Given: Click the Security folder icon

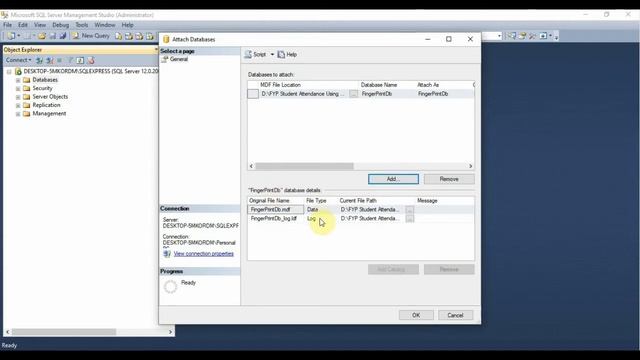Looking at the screenshot, I should [27, 89].
